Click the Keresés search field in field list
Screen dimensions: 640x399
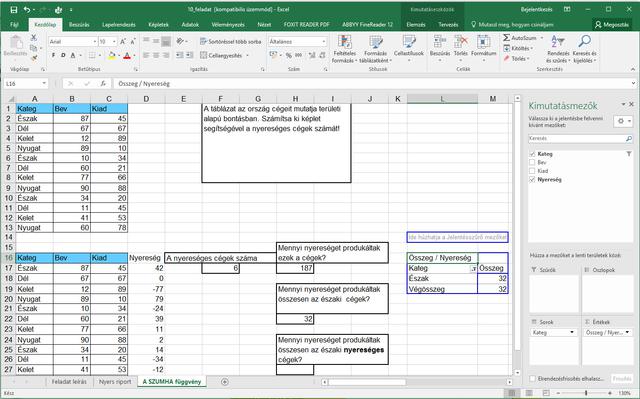click(576, 139)
